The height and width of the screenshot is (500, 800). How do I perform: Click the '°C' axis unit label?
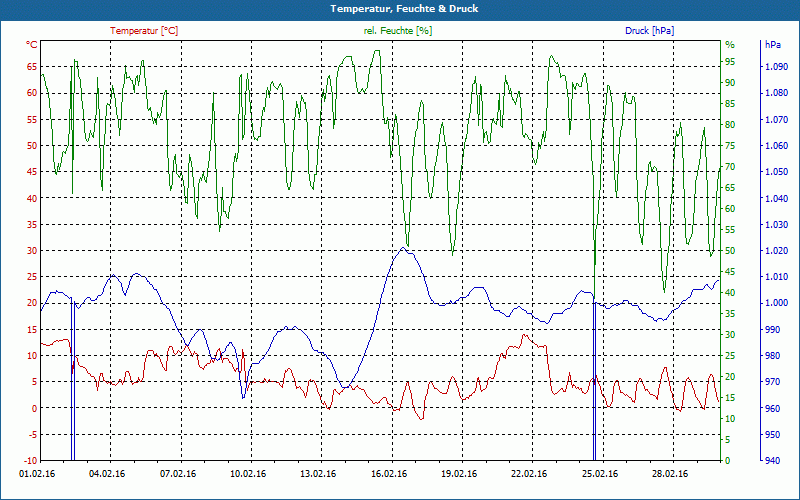(32, 45)
